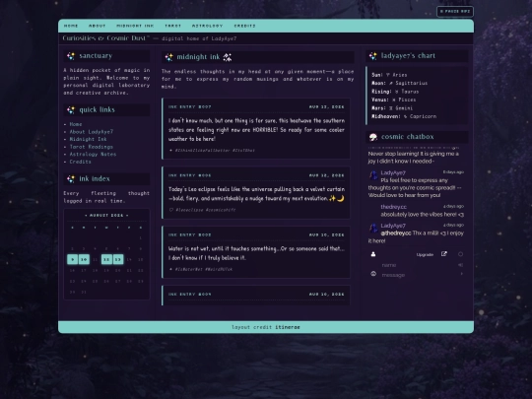Toggle the chatbox sound speaker icon
Screen dimensions: 532x399
[460, 265]
